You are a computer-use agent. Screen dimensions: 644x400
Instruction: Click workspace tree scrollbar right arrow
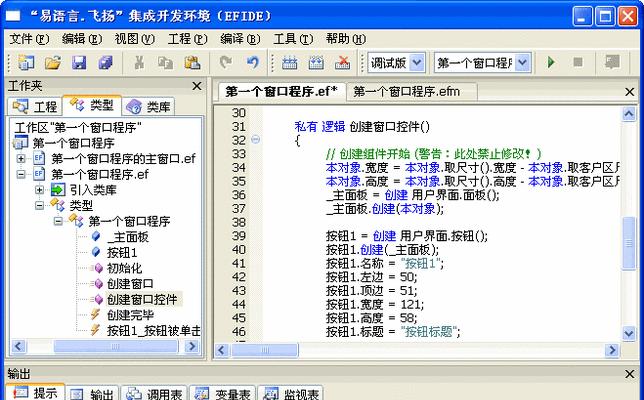(x=191, y=347)
